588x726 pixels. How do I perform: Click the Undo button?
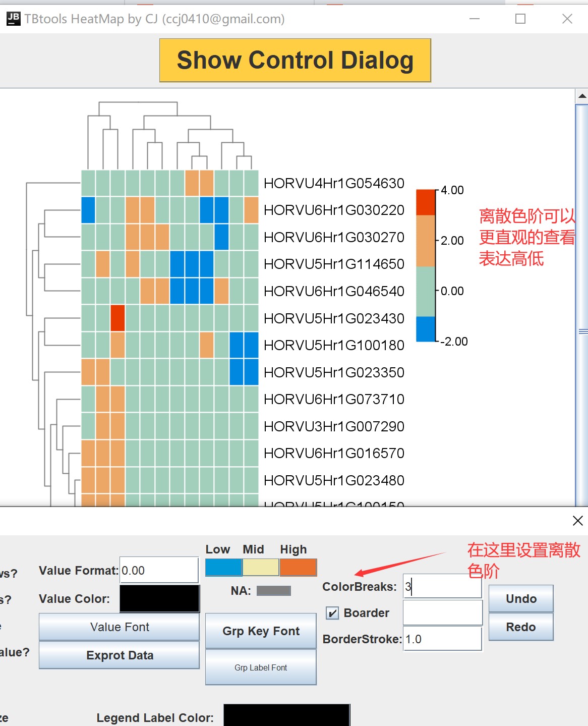point(520,598)
